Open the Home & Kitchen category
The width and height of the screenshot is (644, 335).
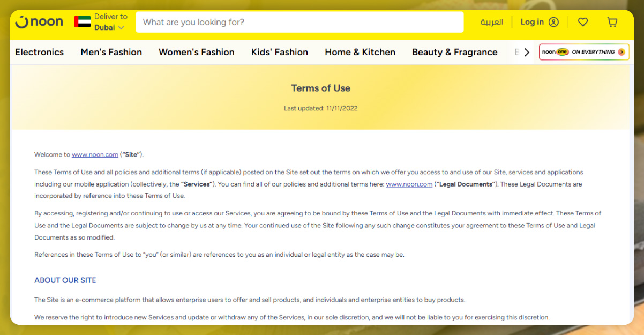[360, 52]
